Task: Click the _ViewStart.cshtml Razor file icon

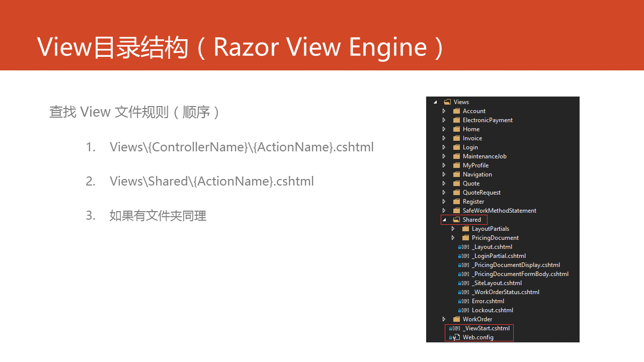Action: (x=456, y=328)
